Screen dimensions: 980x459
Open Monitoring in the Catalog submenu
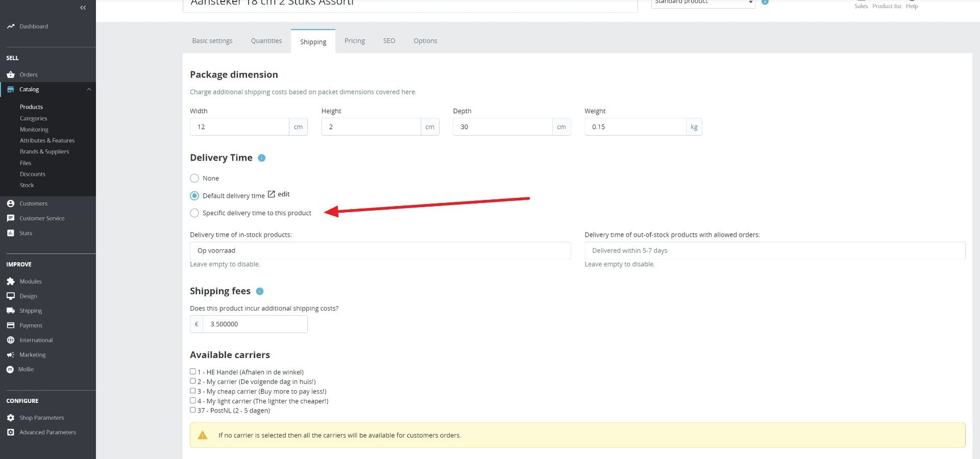pyautogui.click(x=34, y=130)
